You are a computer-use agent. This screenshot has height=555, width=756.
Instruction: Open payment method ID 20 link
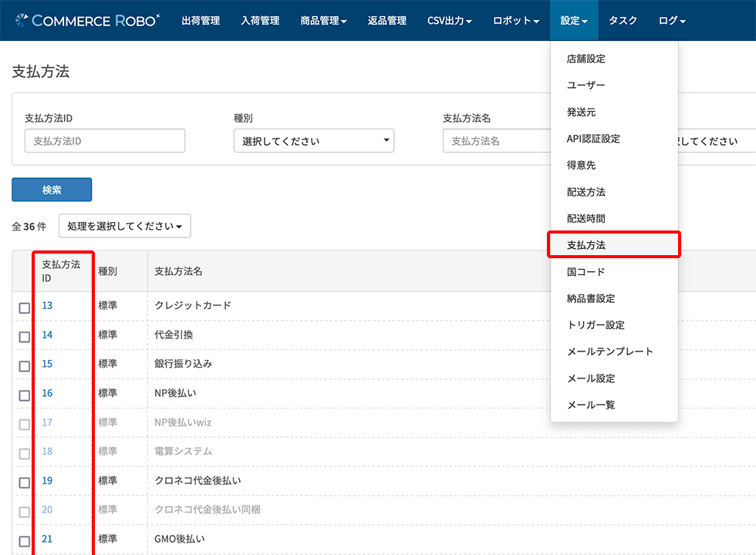47,510
